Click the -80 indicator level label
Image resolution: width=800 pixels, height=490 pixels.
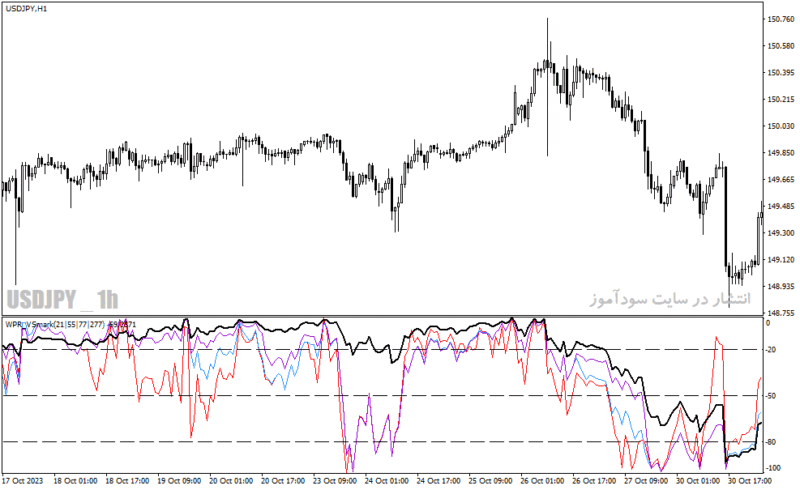pos(771,442)
